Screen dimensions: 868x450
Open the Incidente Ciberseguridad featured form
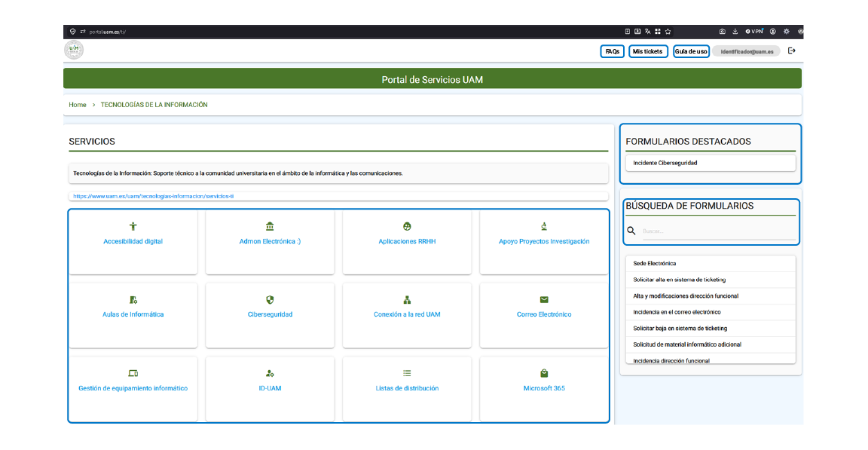[x=711, y=163]
